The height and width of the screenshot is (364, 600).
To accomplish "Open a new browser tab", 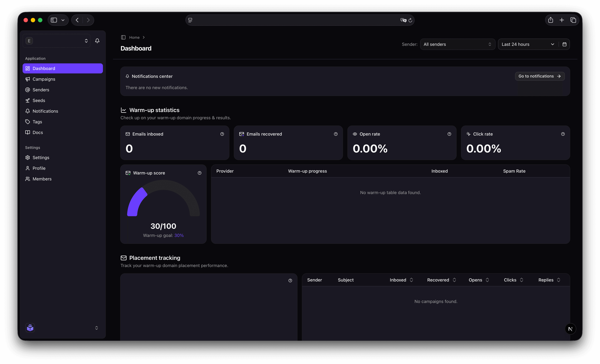I will (x=562, y=20).
